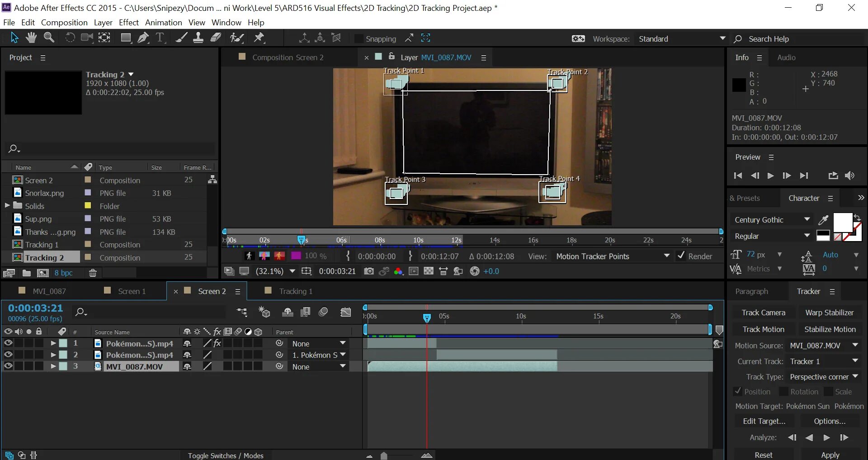Hide layer 1 Pokémon video eye
Screen dimensions: 868x460
[8, 343]
